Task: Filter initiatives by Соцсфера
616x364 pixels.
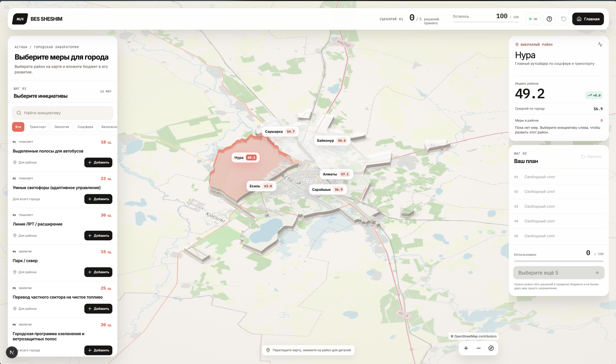Action: 85,127
